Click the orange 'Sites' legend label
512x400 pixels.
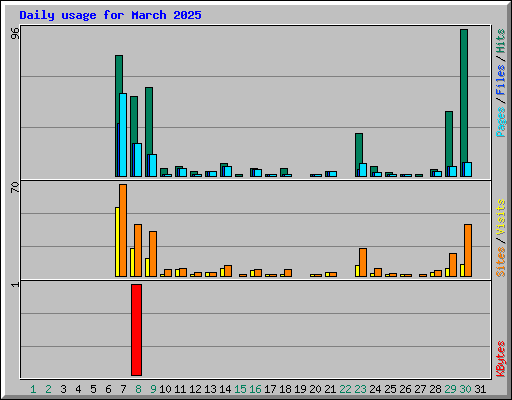point(501,262)
